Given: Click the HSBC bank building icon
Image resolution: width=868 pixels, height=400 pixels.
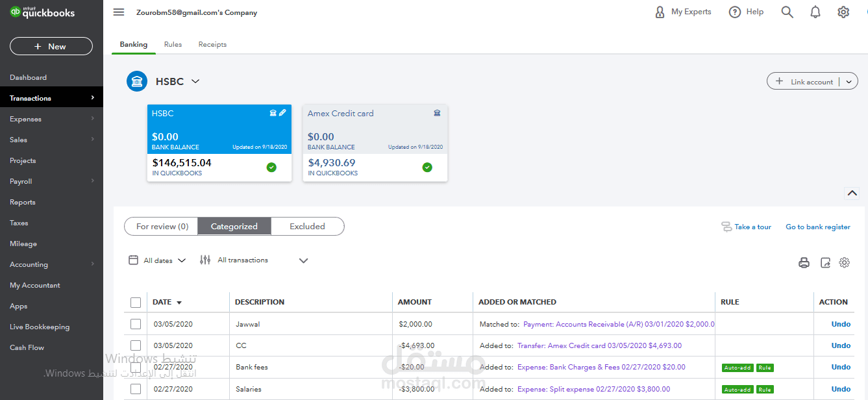Looking at the screenshot, I should (x=137, y=82).
